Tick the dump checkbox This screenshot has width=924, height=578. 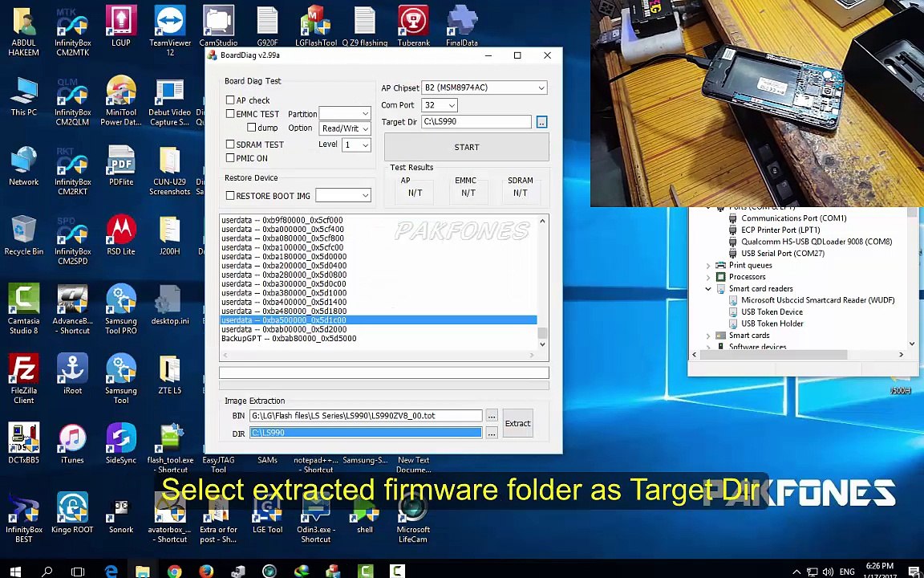(252, 128)
